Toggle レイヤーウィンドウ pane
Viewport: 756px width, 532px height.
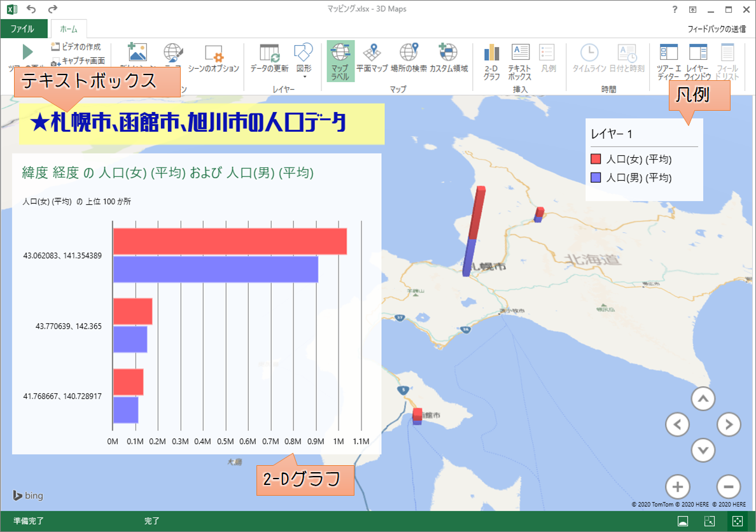tap(698, 62)
